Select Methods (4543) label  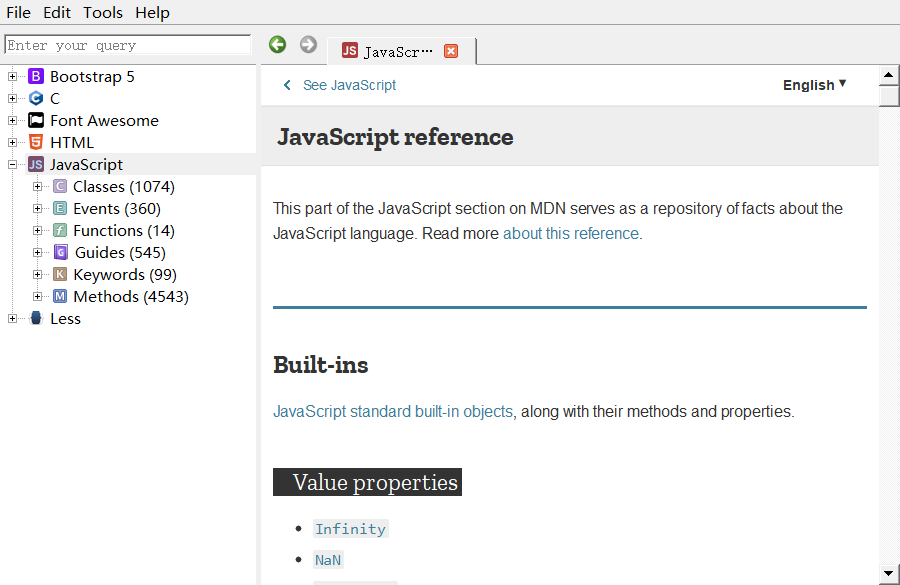[131, 296]
